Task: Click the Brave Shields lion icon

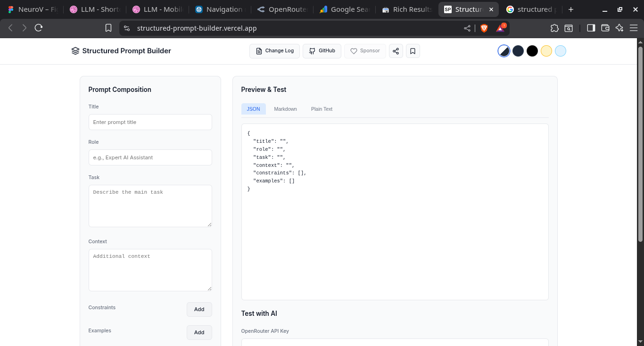Action: tap(484, 28)
